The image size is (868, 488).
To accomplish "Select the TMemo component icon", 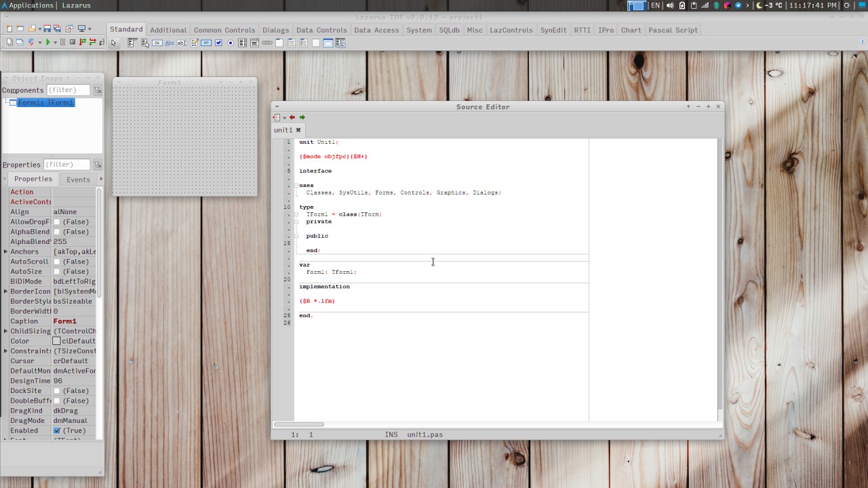I will [x=194, y=43].
